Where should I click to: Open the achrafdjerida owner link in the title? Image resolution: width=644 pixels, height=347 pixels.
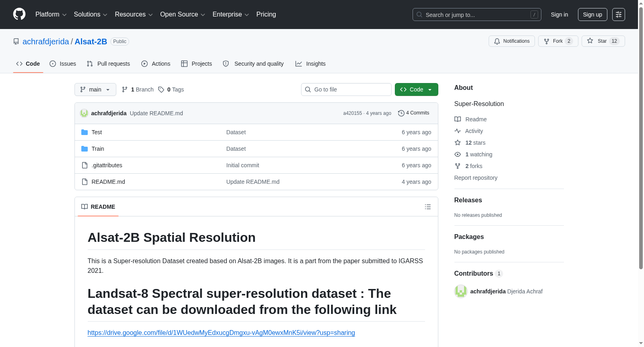pyautogui.click(x=46, y=42)
